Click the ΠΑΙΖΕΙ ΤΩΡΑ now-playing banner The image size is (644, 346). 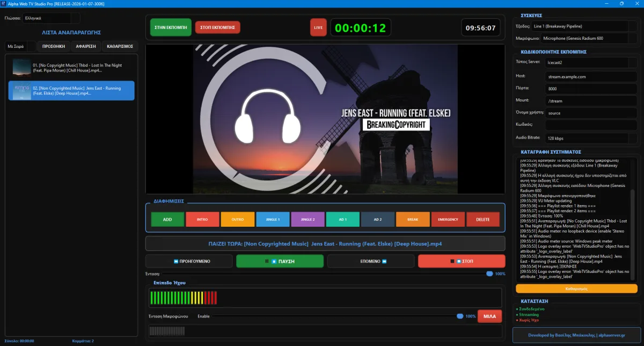tap(325, 243)
